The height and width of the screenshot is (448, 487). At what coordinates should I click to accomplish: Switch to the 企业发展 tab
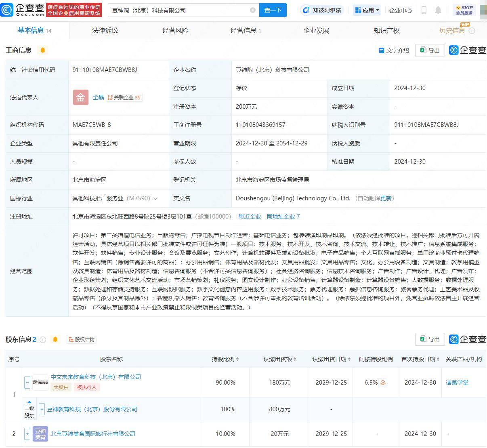(316, 31)
